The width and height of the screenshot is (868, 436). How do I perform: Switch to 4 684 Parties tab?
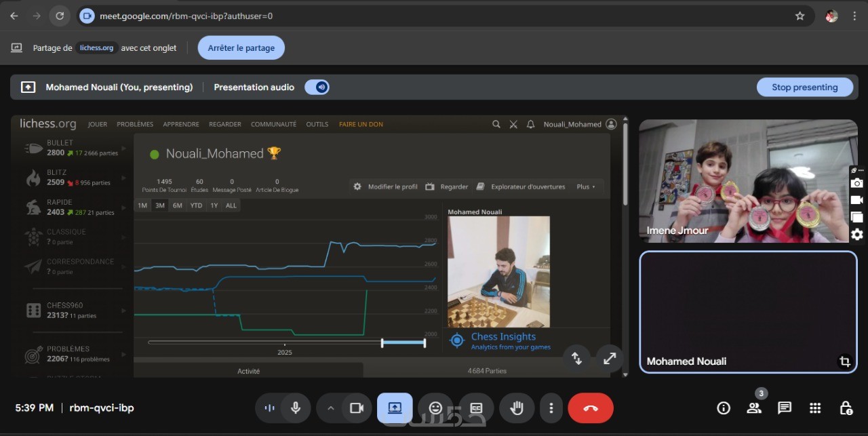point(487,371)
